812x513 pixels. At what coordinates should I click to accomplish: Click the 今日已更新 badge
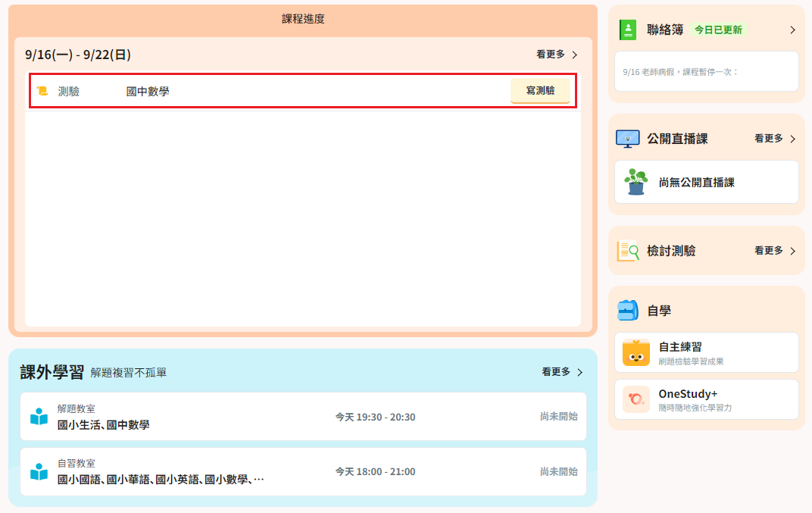[x=718, y=30]
